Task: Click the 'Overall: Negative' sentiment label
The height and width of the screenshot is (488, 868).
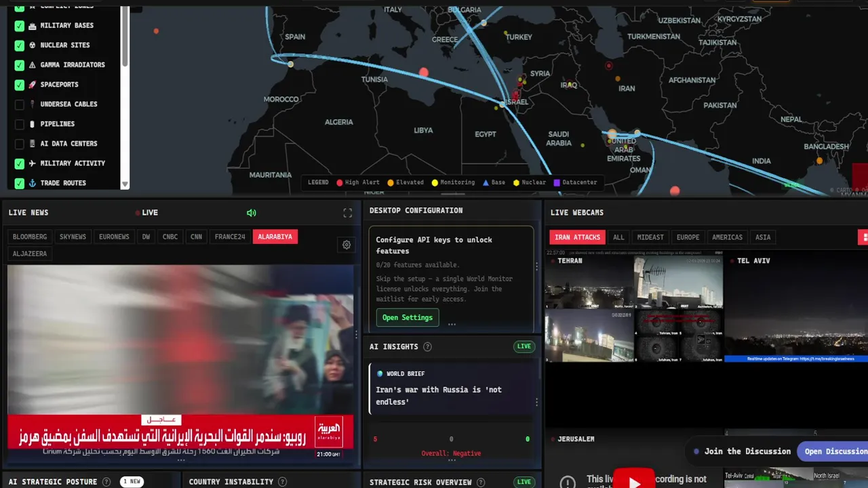Action: (x=451, y=453)
